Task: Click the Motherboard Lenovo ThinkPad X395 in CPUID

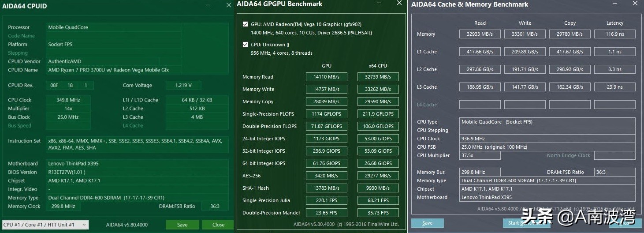Action: (x=137, y=163)
